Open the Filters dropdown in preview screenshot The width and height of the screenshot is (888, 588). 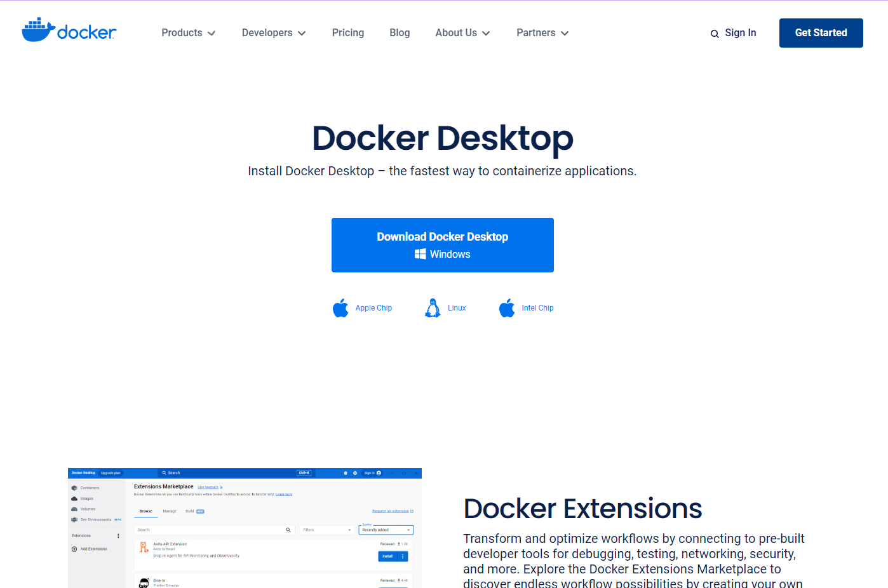click(326, 530)
